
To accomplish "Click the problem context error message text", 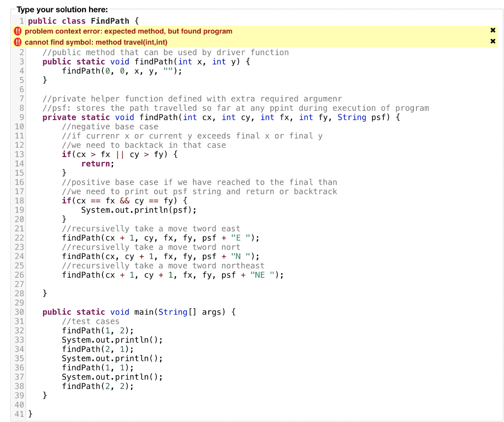I will click(128, 31).
